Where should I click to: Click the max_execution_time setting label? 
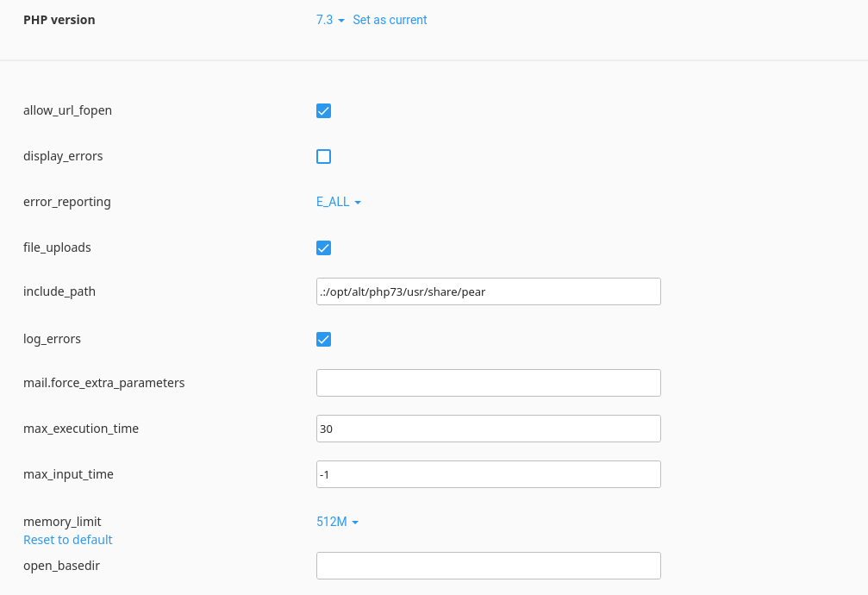pos(81,429)
